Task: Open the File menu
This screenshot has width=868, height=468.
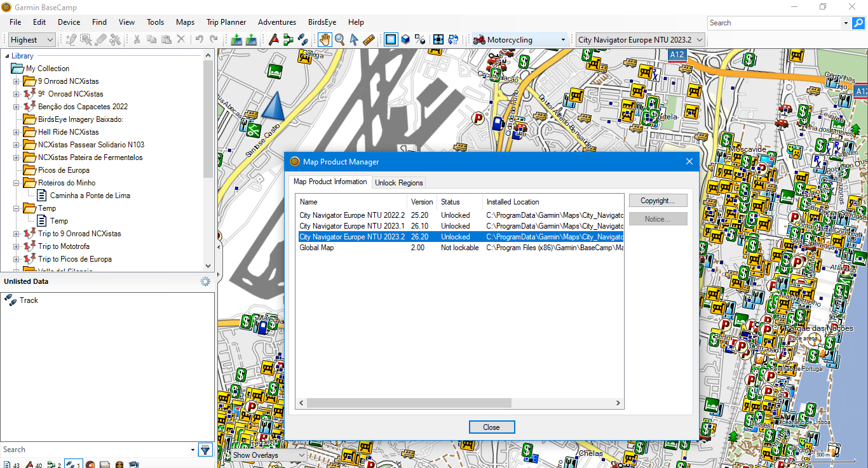Action: click(15, 22)
